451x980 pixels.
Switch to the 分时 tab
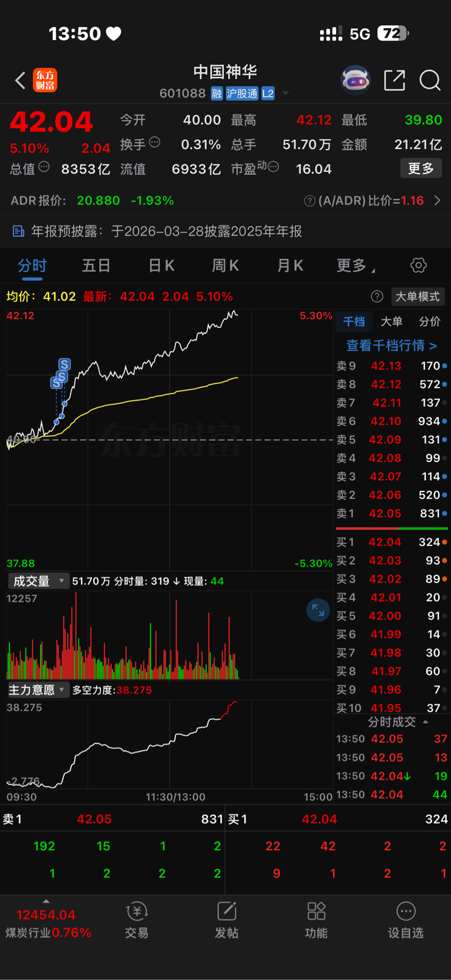[x=32, y=265]
